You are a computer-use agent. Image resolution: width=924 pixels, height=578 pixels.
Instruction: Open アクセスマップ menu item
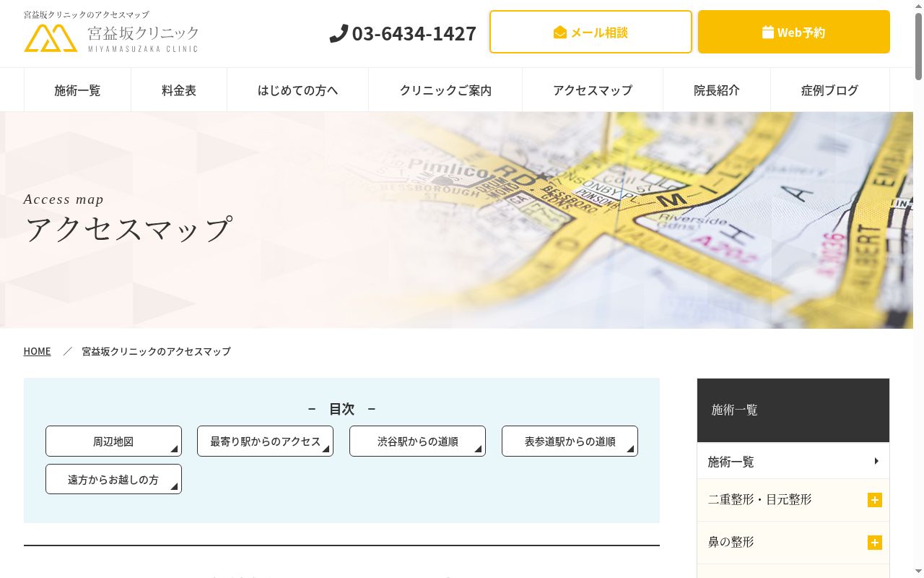(593, 90)
